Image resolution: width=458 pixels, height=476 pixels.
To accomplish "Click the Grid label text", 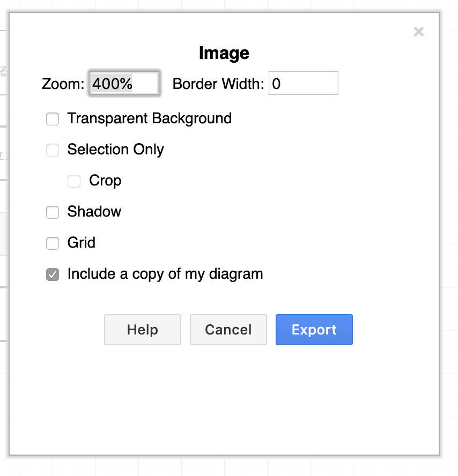I will click(x=82, y=242).
